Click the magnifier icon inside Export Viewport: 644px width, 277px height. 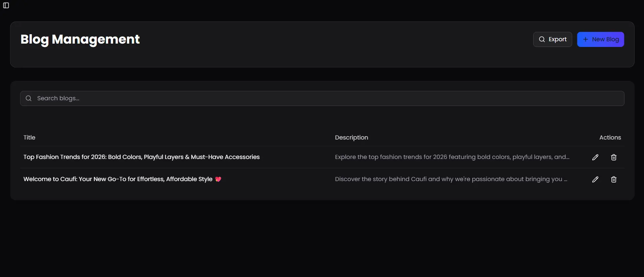point(542,39)
